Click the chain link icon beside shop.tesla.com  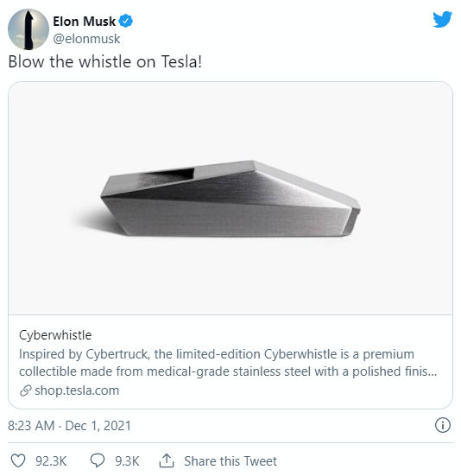coord(26,390)
